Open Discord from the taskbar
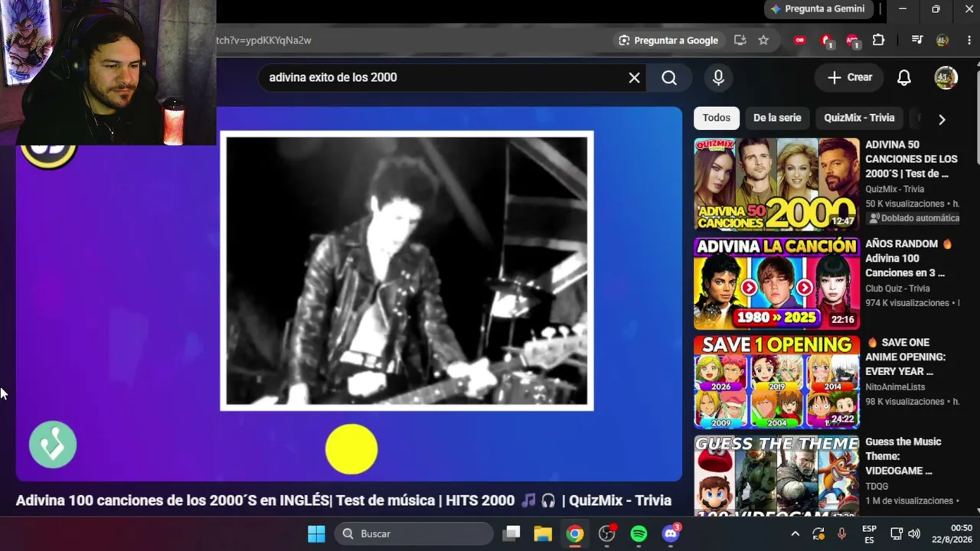The height and width of the screenshot is (551, 980). (x=671, y=533)
